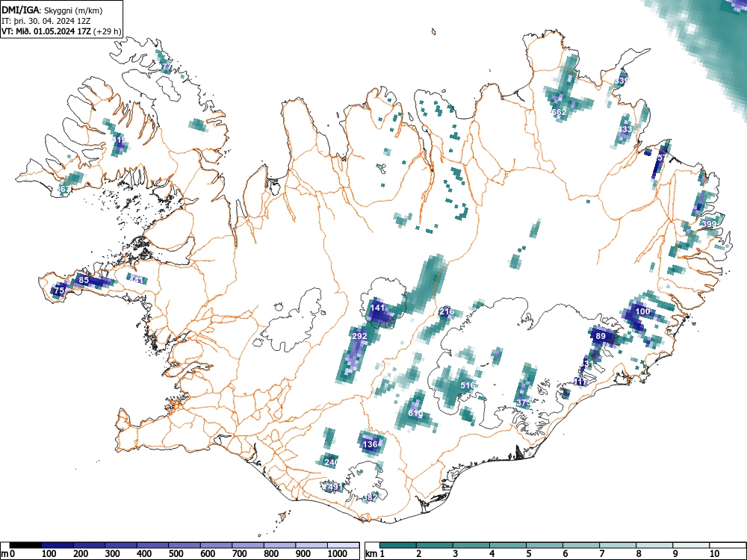Click the '700' tick on the meters legend
The image size is (747, 560).
pos(240,554)
